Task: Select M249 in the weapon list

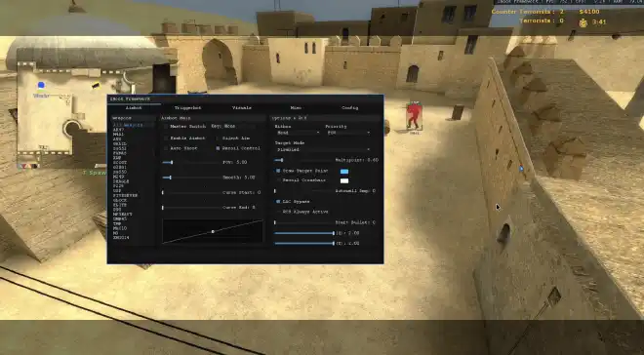Action: [118, 177]
